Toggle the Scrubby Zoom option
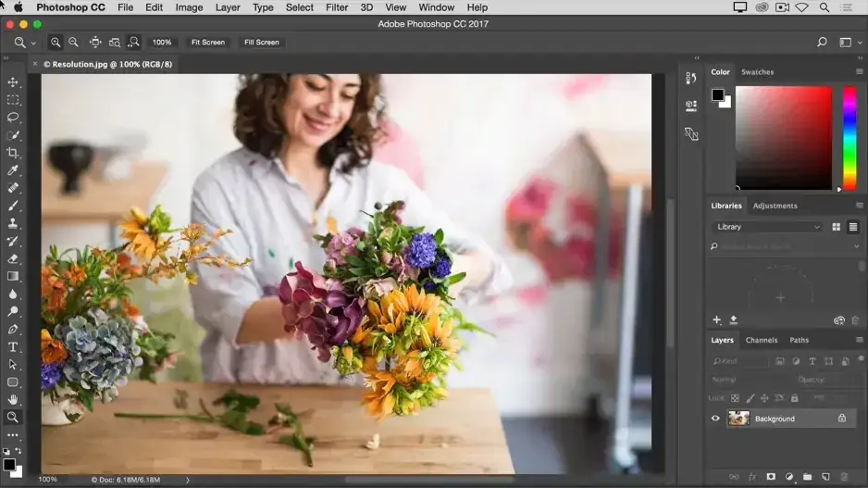The width and height of the screenshot is (868, 488). (x=134, y=43)
